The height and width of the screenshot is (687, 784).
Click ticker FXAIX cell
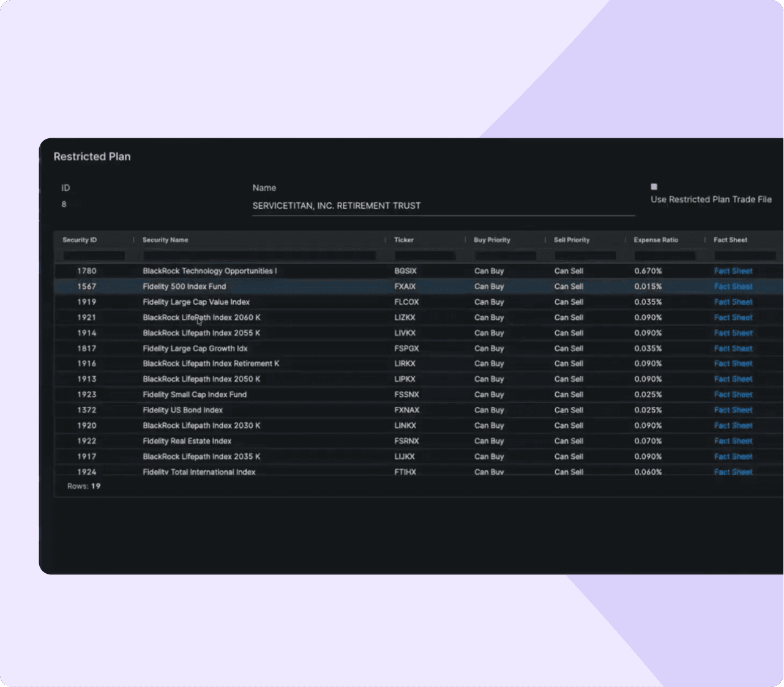405,286
